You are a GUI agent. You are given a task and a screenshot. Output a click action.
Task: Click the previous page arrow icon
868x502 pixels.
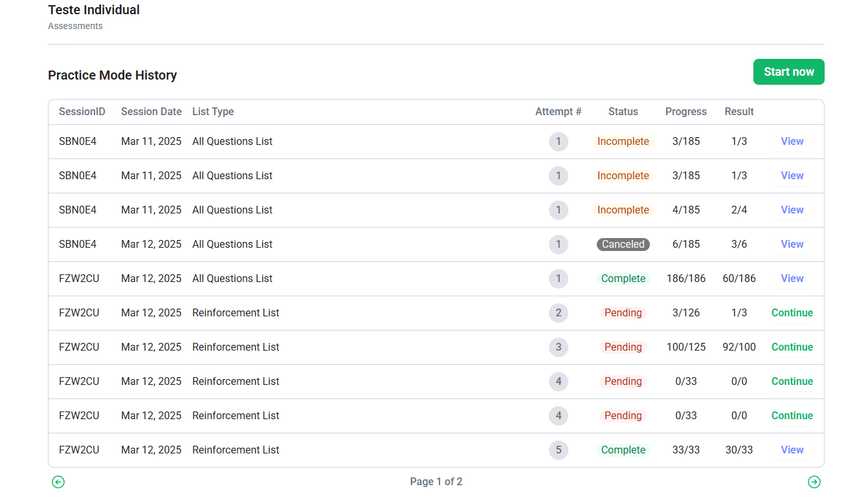click(x=58, y=482)
